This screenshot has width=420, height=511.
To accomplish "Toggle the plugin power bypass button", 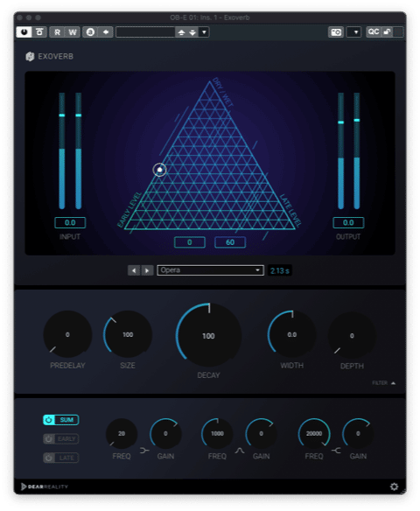I will (24, 31).
